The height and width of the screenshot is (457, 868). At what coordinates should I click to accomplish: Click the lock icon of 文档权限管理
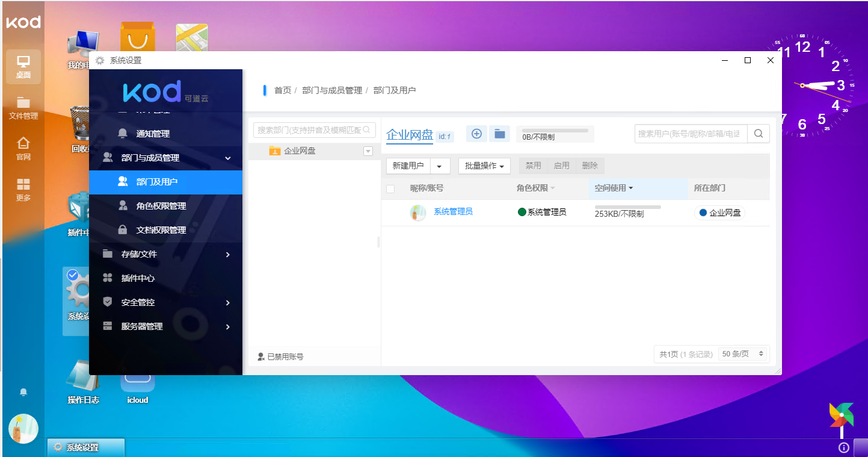pos(123,230)
